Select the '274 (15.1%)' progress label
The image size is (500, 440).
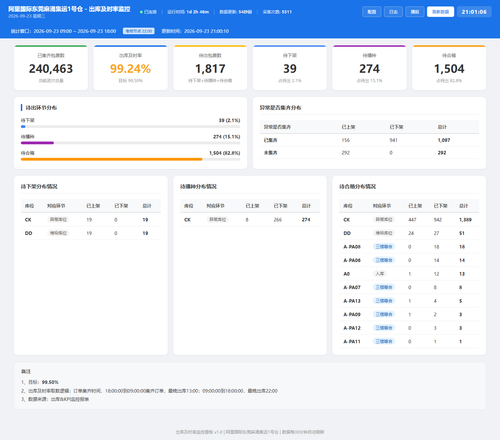(227, 137)
